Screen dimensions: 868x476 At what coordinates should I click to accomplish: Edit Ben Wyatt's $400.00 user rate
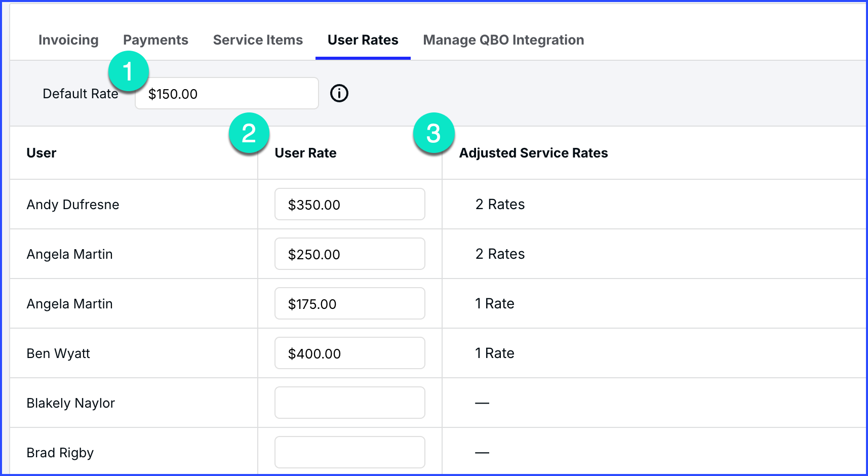point(349,353)
